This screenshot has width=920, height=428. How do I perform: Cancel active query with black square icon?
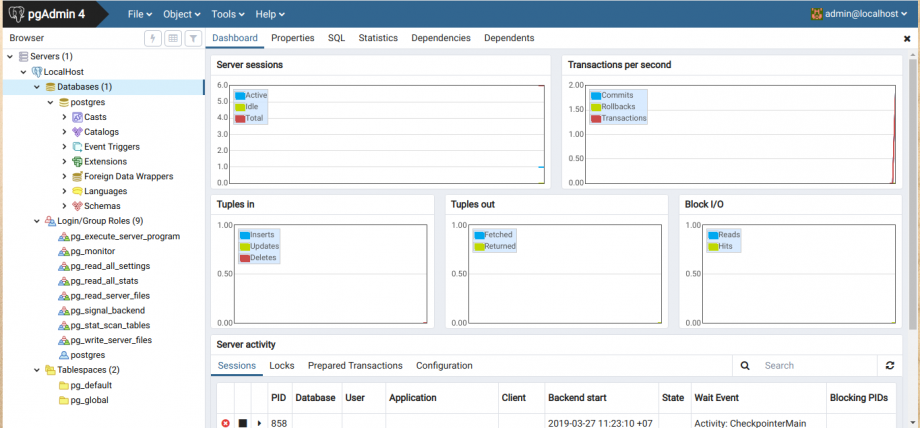(x=243, y=423)
